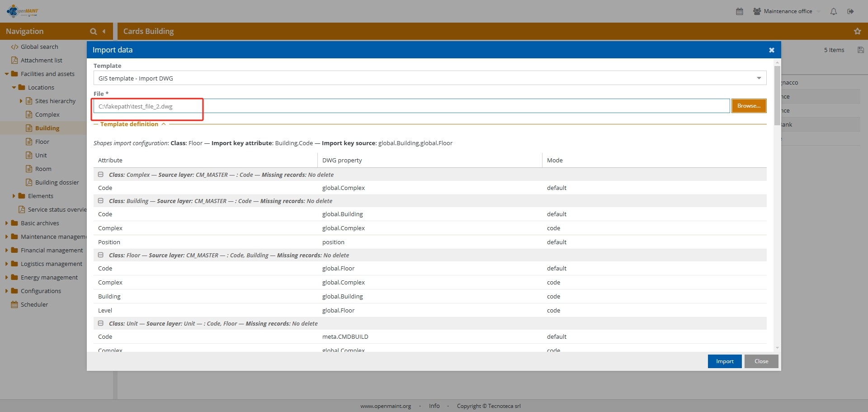868x412 pixels.
Task: Click Scheduler calendar icon
Action: pos(14,304)
